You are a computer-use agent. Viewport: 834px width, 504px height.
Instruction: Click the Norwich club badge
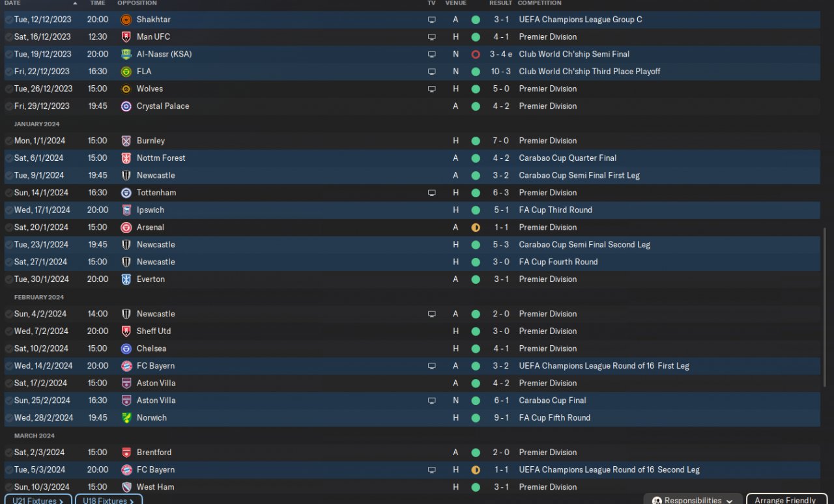pyautogui.click(x=126, y=418)
